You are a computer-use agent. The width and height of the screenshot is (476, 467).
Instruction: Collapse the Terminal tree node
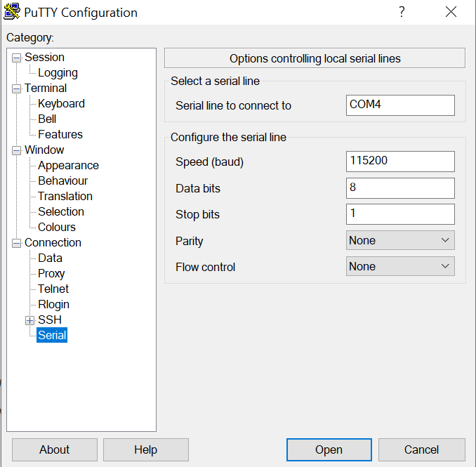click(x=16, y=88)
